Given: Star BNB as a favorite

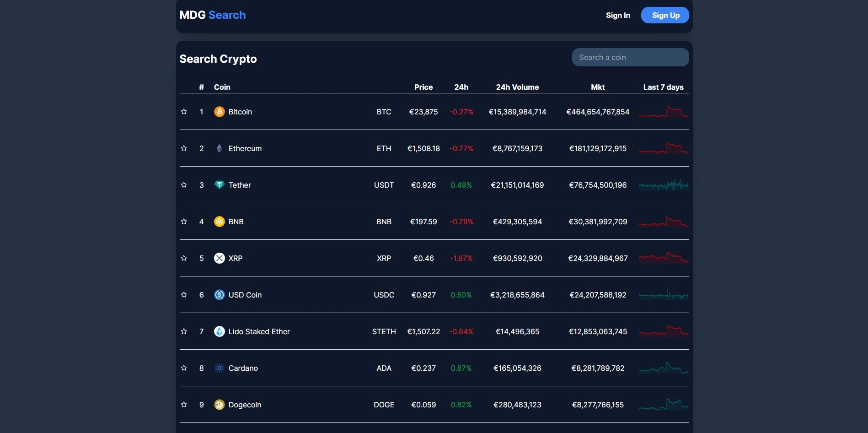Looking at the screenshot, I should 184,222.
